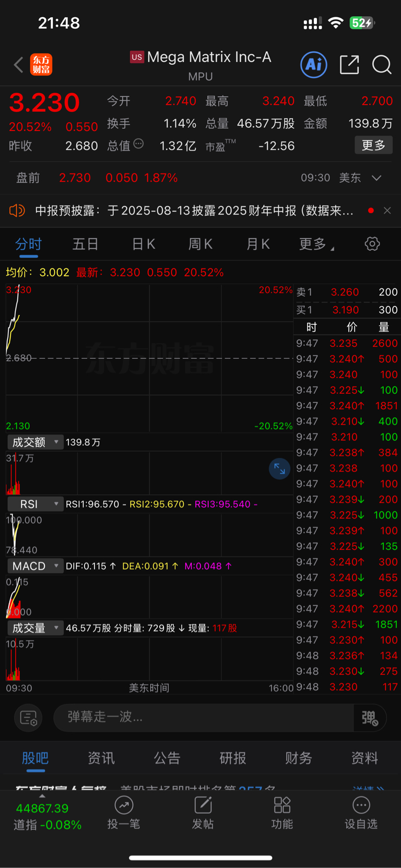
Task: Open the 更多 chart period dropdown
Action: (316, 244)
